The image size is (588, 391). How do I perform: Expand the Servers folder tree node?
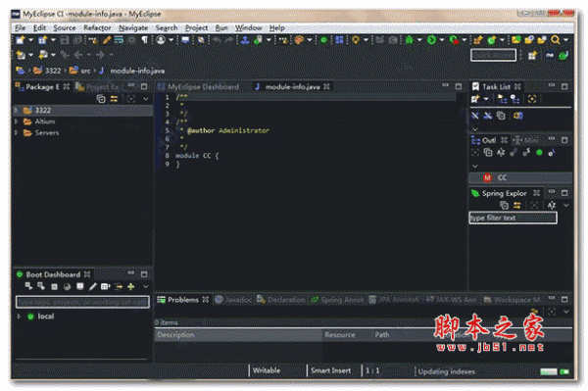coord(16,132)
